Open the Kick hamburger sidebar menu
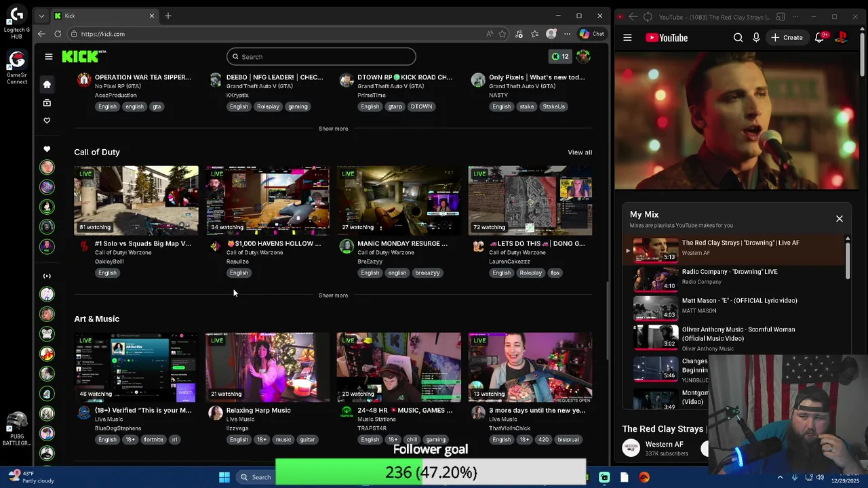Viewport: 868px width, 488px height. point(49,57)
